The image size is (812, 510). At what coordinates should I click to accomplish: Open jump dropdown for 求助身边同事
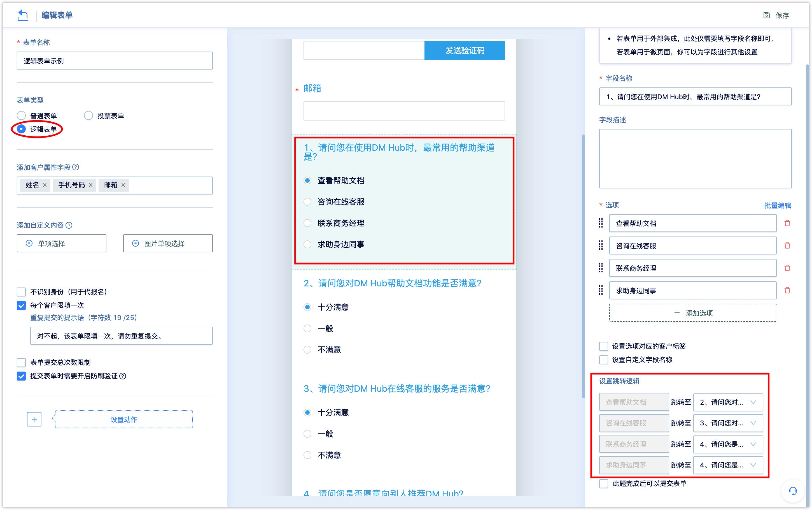click(x=728, y=465)
